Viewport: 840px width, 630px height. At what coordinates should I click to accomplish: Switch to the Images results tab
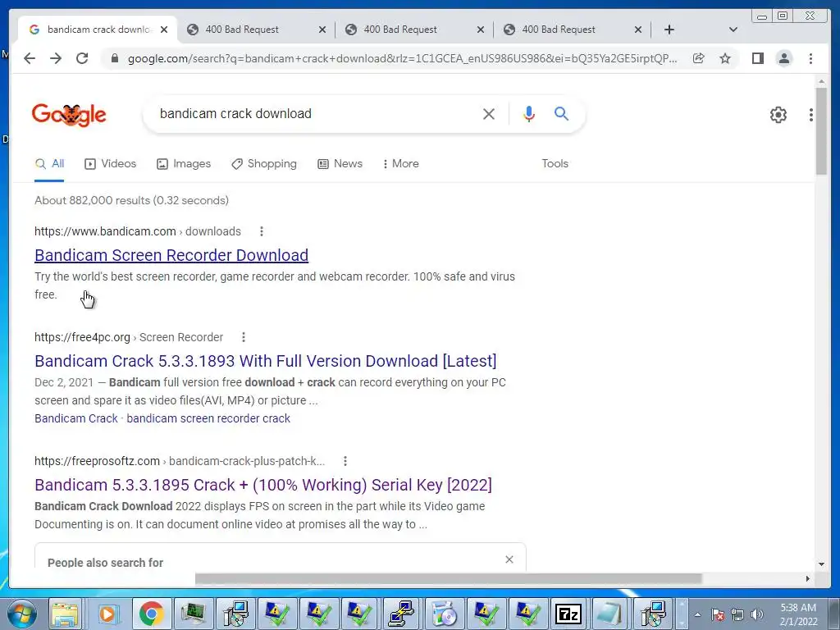point(184,164)
